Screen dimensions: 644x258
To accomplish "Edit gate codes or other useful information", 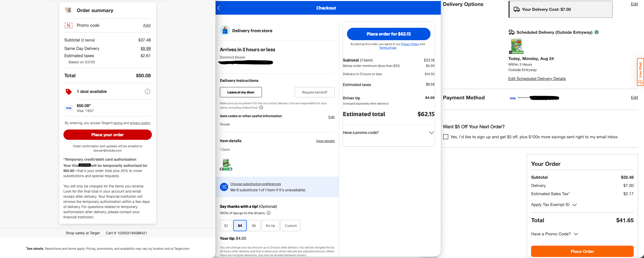I will click(x=331, y=117).
